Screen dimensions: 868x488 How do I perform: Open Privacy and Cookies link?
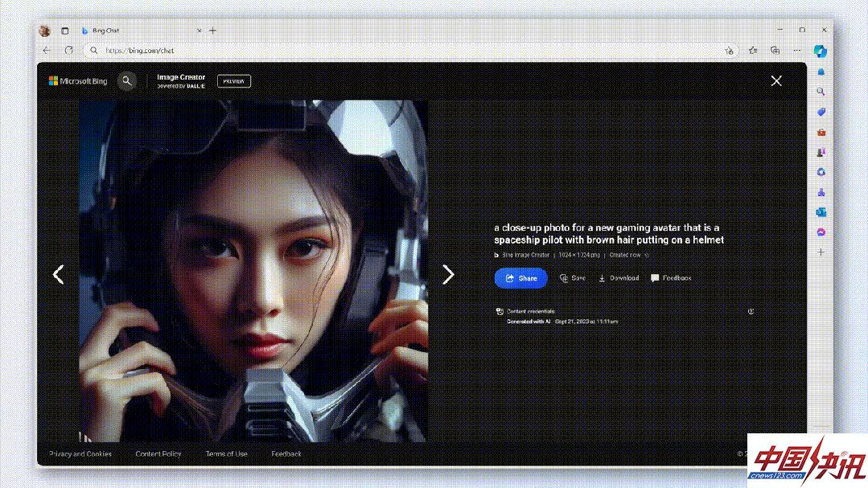(x=80, y=453)
